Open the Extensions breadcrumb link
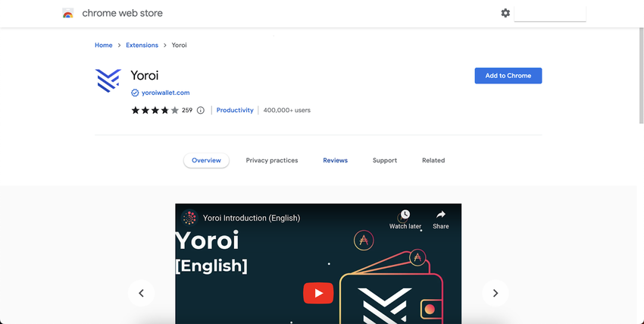 pos(142,46)
